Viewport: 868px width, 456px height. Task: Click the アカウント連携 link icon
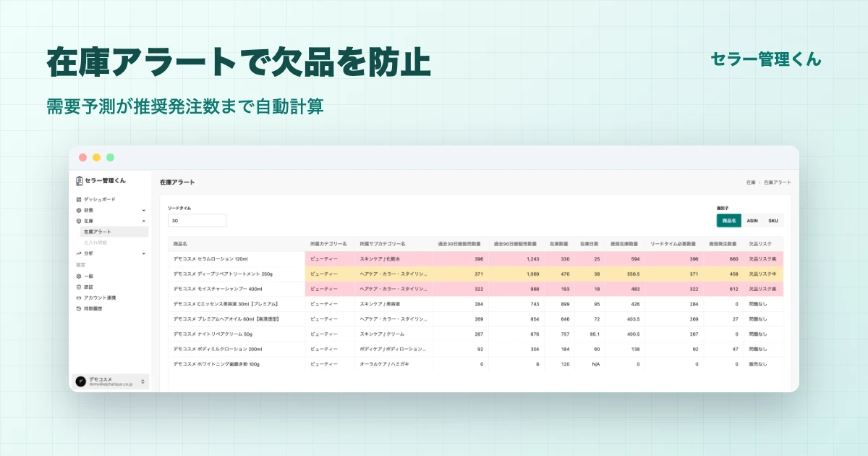pos(79,297)
